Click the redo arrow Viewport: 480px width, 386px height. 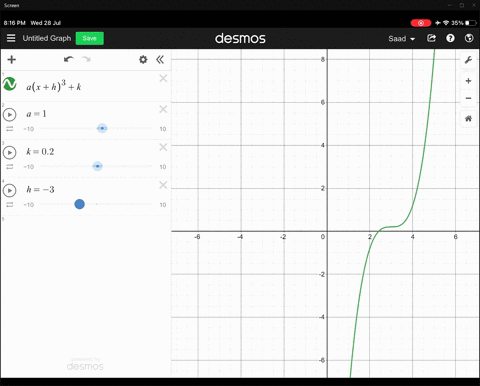click(86, 59)
